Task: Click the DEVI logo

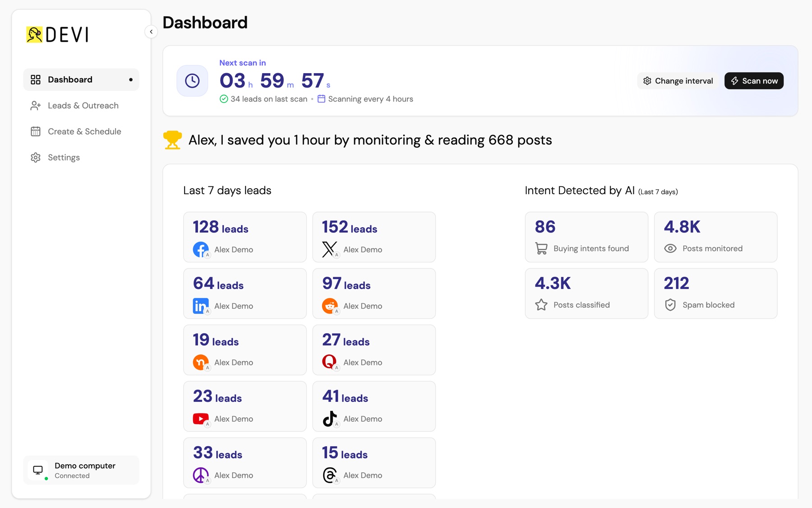Action: tap(57, 34)
